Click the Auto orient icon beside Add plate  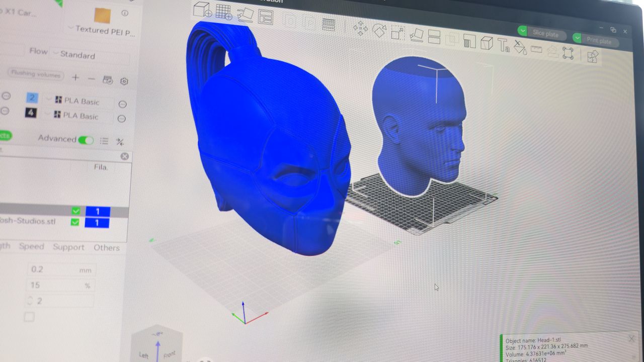(x=245, y=14)
